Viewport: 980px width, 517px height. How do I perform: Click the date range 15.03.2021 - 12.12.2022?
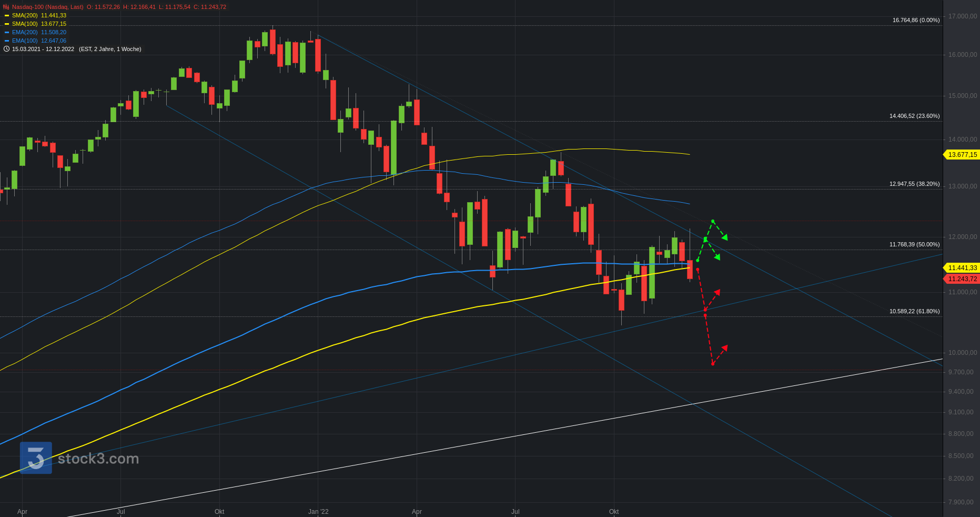tap(43, 49)
